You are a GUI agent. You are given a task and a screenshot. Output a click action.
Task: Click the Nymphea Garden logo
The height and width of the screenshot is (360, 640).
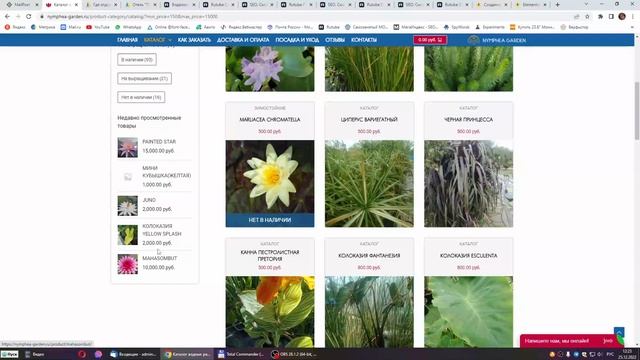point(496,40)
